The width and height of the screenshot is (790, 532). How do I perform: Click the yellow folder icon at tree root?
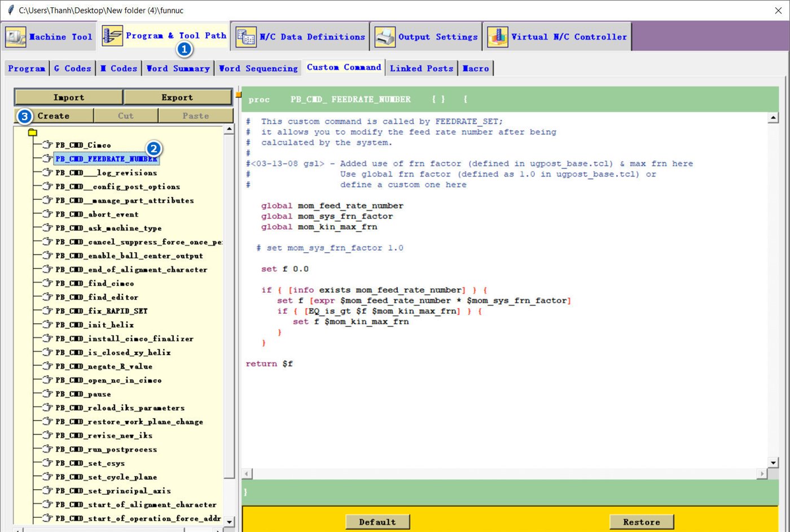tap(32, 133)
